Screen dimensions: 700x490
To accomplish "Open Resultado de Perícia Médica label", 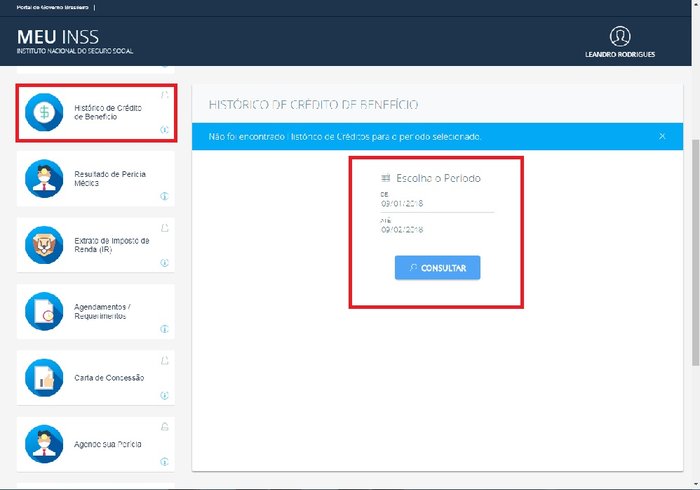I will tap(110, 179).
